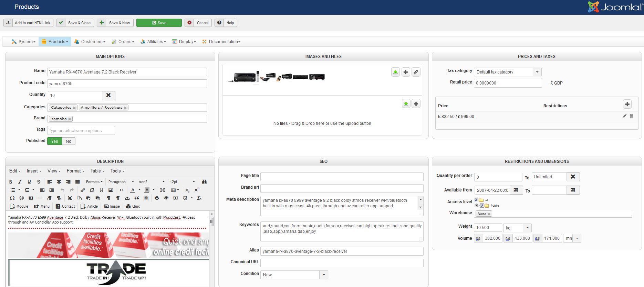Screen dimensions: 644x287
Task: Click the blockquote icon
Action: (x=137, y=198)
